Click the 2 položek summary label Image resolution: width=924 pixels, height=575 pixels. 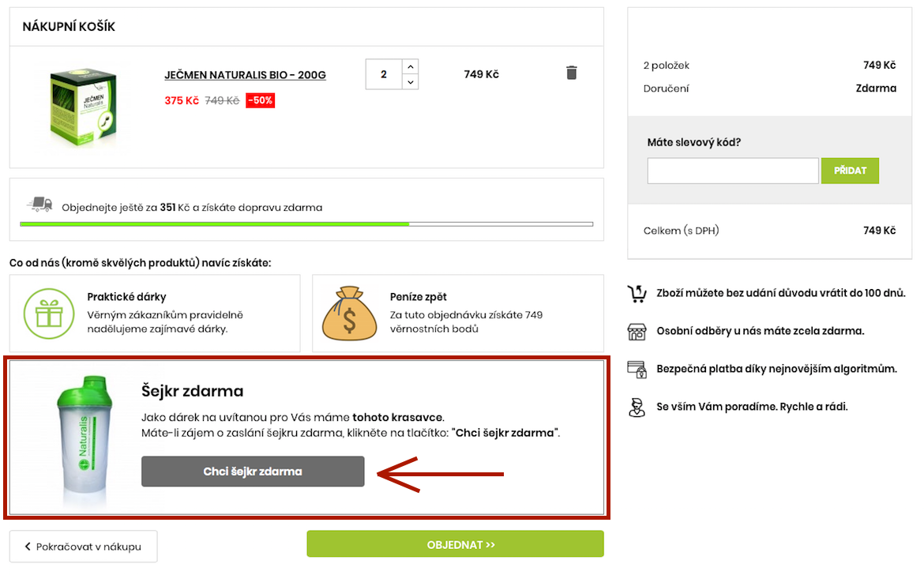pyautogui.click(x=667, y=66)
